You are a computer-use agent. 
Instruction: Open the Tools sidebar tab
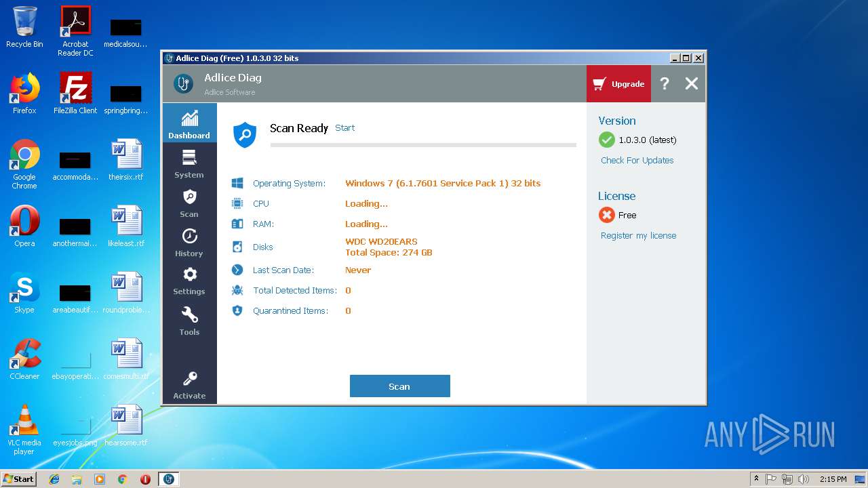click(x=189, y=321)
